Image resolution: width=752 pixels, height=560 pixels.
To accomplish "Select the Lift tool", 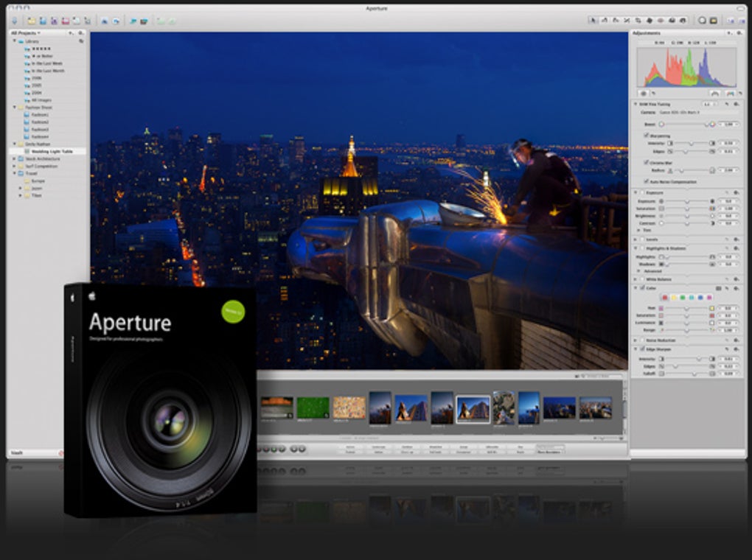I will point(672,20).
